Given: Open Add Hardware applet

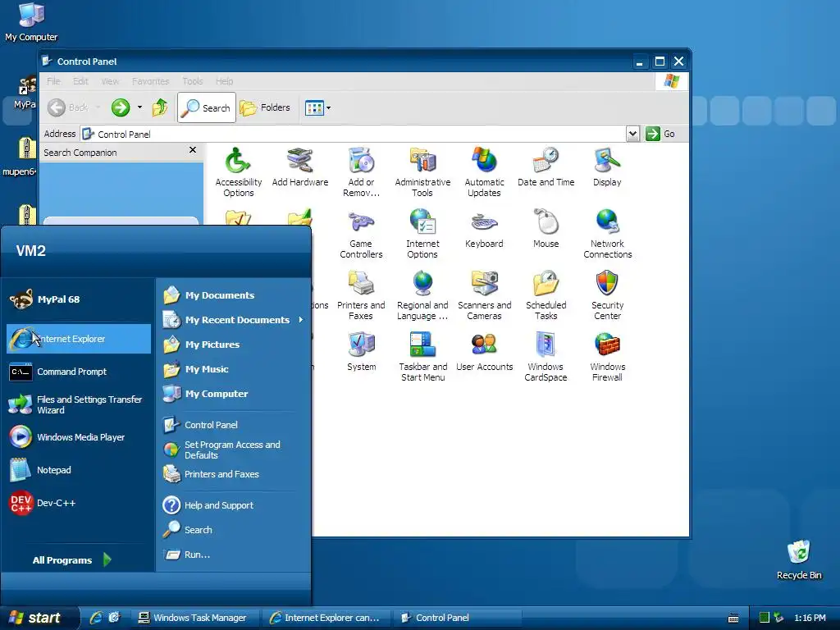Looking at the screenshot, I should (300, 167).
